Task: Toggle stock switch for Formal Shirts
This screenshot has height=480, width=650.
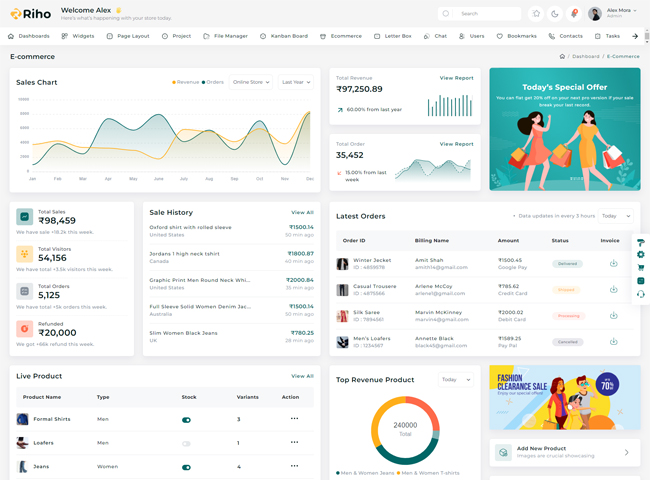Action: (186, 420)
